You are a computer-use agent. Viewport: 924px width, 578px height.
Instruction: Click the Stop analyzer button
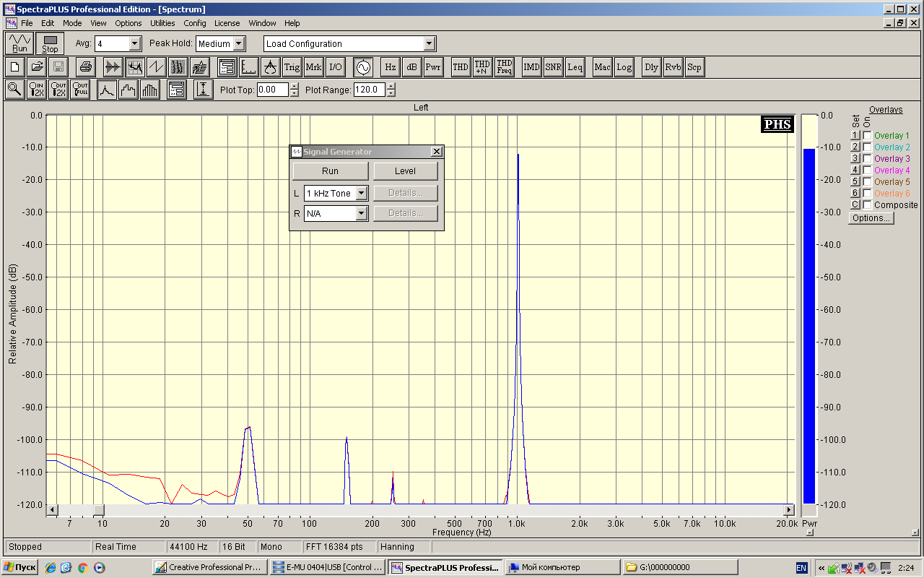[x=50, y=43]
